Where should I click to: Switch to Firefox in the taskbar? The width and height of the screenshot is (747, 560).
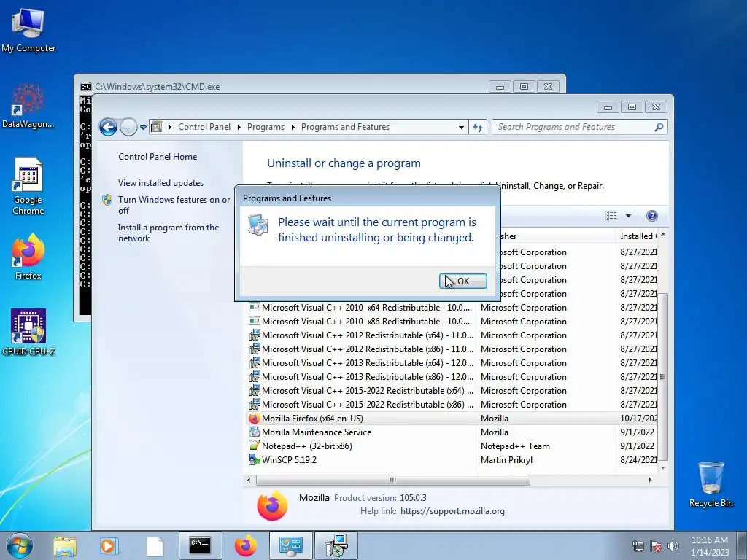tap(245, 545)
